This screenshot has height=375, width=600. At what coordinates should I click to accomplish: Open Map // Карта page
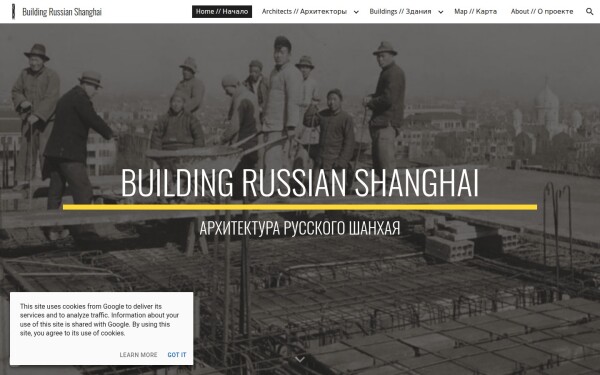click(x=475, y=11)
